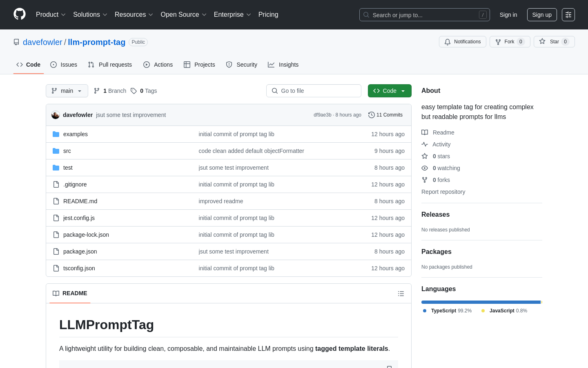The width and height of the screenshot is (588, 368).
Task: Click the Sign in link
Action: pos(508,15)
